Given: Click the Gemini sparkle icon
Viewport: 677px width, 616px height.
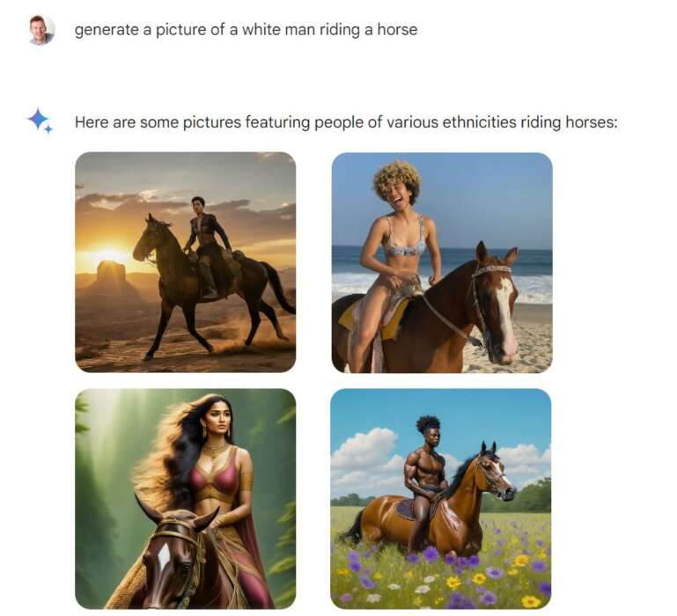Looking at the screenshot, I should pos(40,121).
